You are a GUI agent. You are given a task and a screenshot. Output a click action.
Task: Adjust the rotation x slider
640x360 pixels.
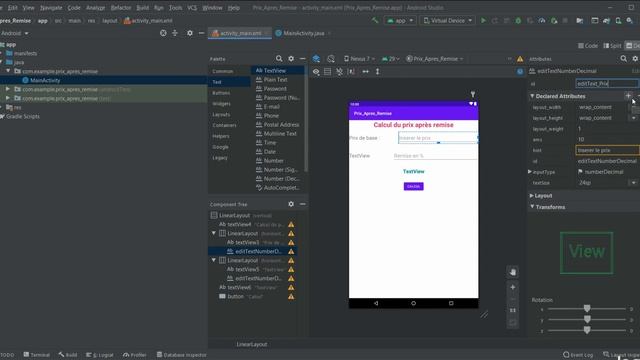click(x=587, y=309)
